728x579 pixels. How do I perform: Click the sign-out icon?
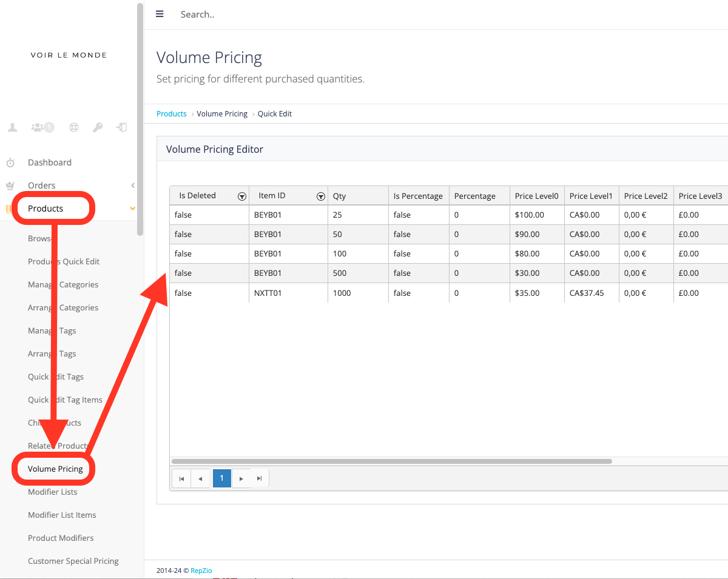click(122, 127)
